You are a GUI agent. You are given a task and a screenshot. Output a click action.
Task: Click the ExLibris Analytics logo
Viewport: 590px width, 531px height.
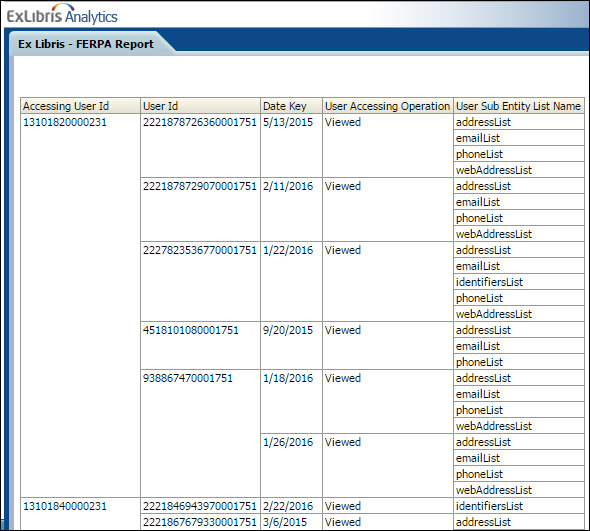(x=62, y=15)
